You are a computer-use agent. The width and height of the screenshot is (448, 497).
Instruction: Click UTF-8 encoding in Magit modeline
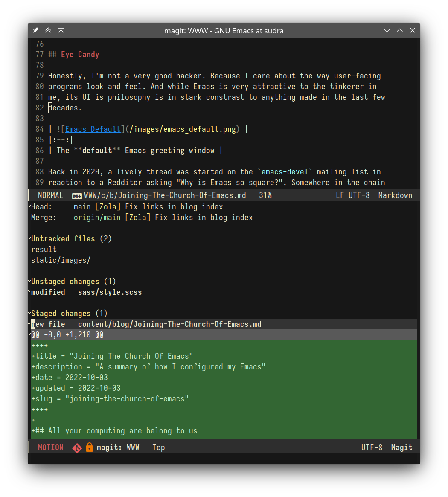372,448
